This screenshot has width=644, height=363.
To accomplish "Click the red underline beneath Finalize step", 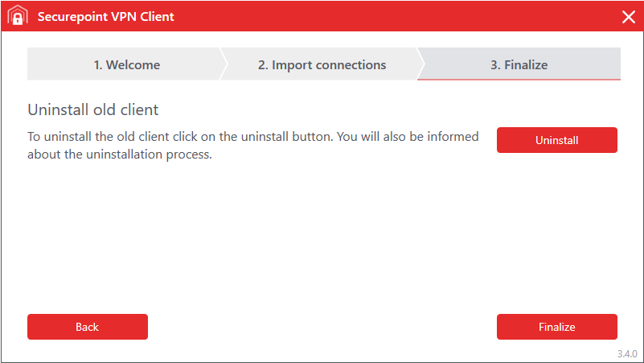I will [x=519, y=80].
